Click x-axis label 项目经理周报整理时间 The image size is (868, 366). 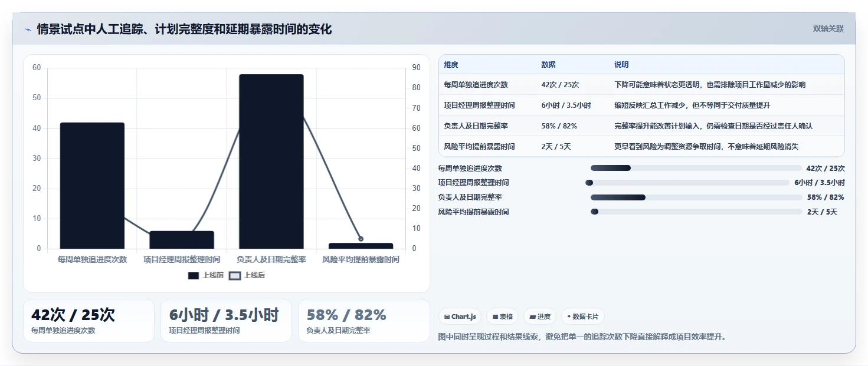point(182,259)
